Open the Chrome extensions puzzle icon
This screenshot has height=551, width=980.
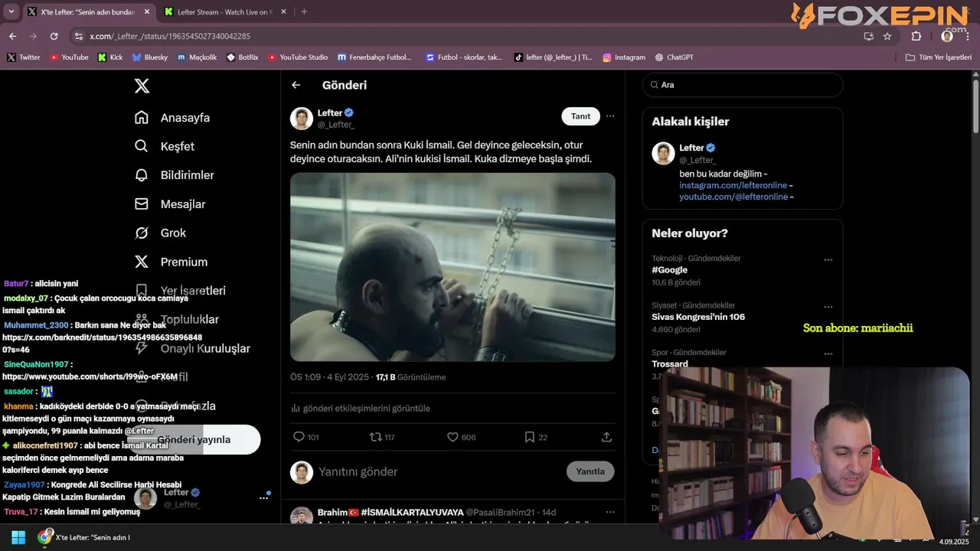[916, 36]
